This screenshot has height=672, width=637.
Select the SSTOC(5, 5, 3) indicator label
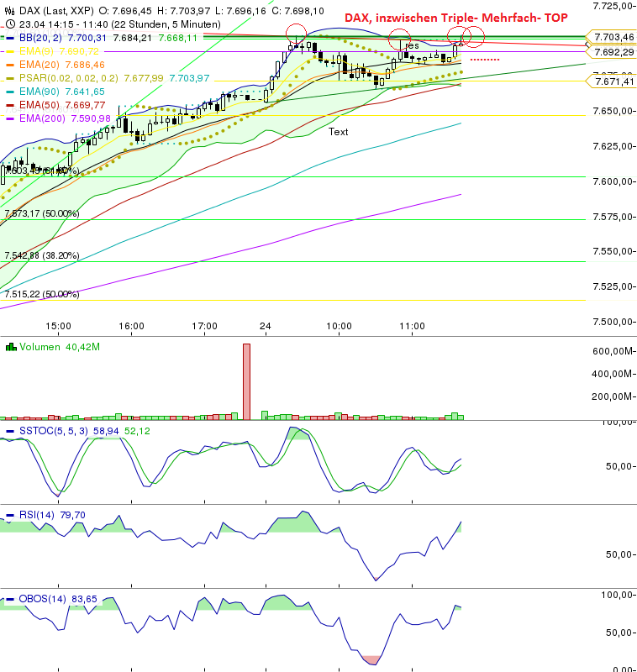coord(53,431)
